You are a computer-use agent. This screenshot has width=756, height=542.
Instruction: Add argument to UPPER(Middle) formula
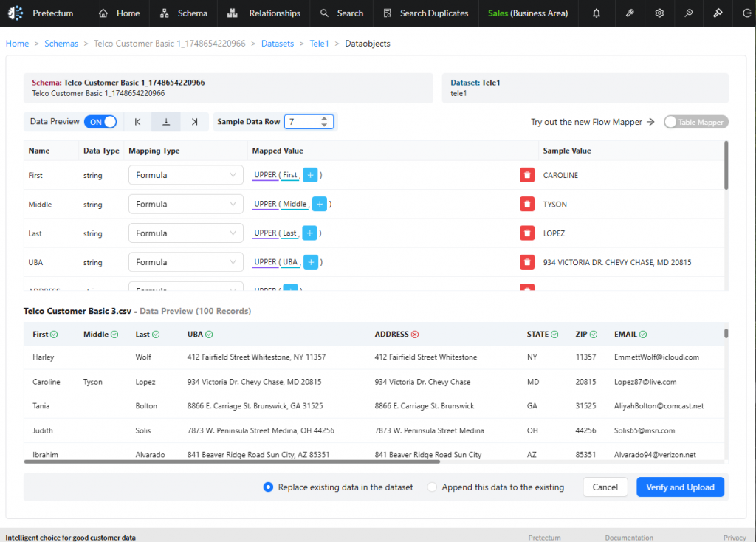coord(320,204)
